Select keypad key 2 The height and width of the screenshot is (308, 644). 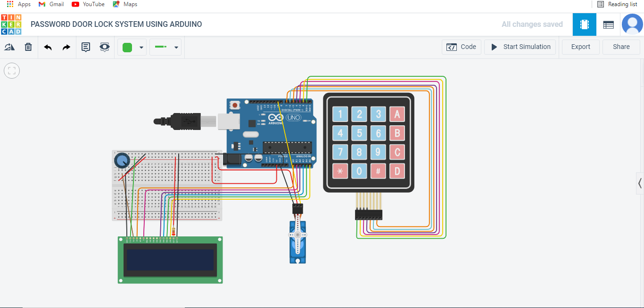coord(359,114)
